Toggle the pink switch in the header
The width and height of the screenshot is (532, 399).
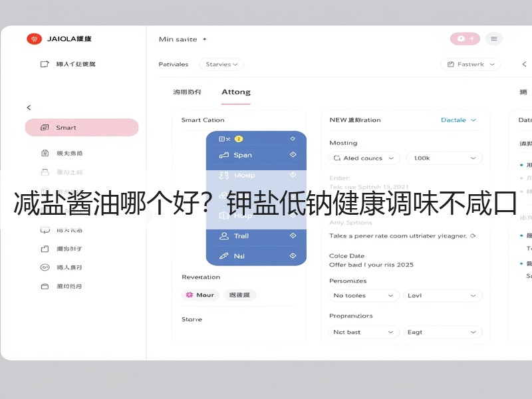465,39
